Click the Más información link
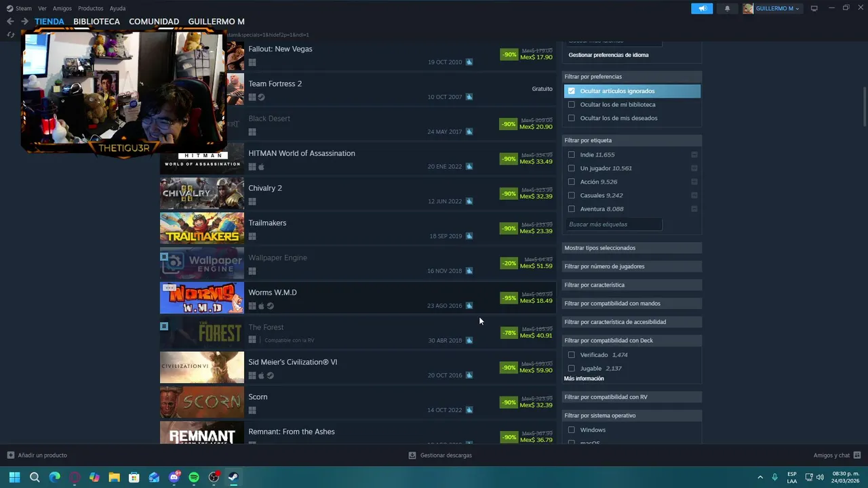This screenshot has width=868, height=488. [x=584, y=379]
